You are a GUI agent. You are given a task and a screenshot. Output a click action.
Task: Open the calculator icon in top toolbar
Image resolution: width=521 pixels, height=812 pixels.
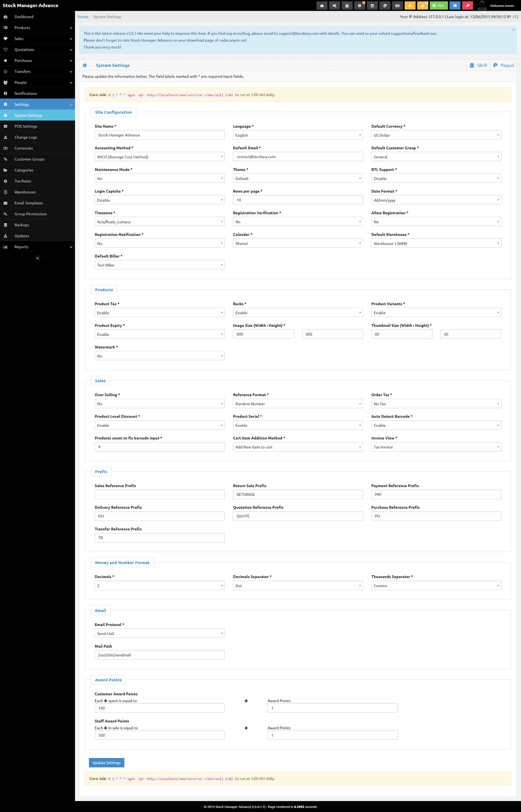[347, 6]
